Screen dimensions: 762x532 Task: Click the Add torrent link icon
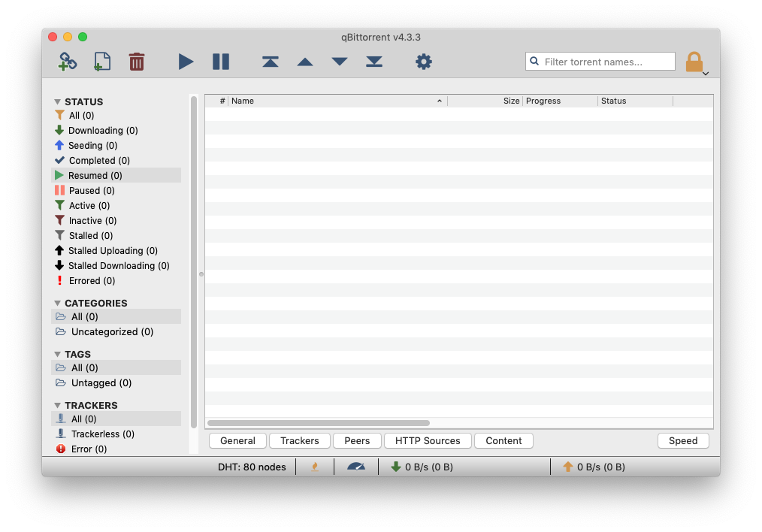68,62
